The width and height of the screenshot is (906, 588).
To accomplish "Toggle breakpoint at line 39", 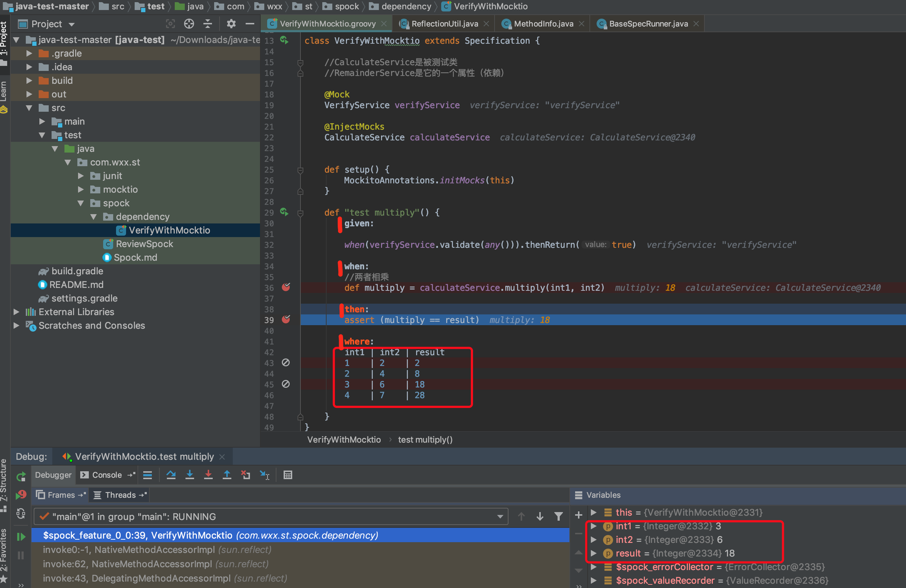I will click(286, 320).
